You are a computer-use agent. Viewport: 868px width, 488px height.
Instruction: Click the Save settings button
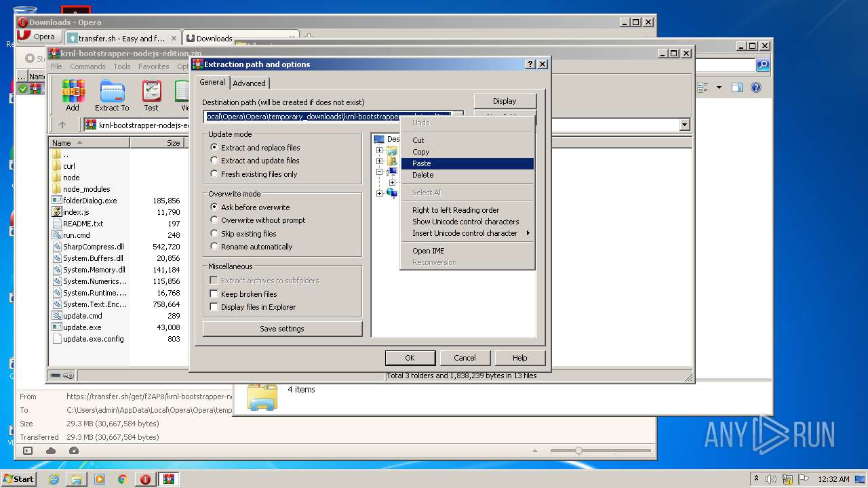click(282, 329)
